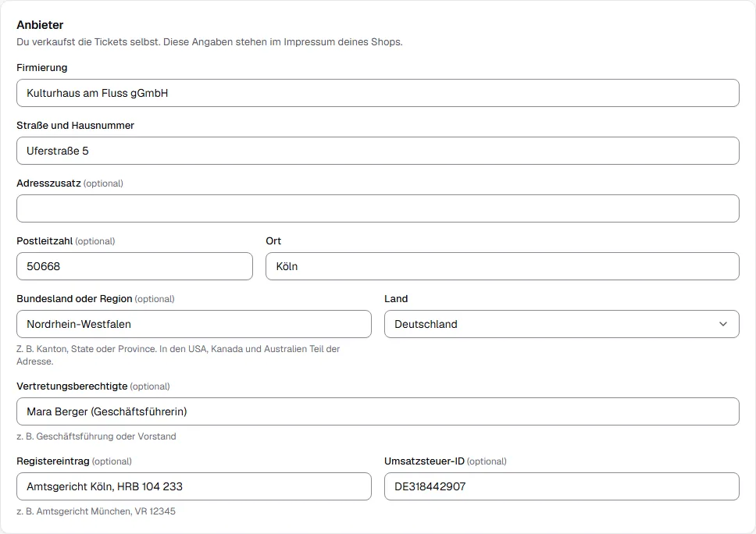
Task: Click the Ort label
Action: (273, 241)
